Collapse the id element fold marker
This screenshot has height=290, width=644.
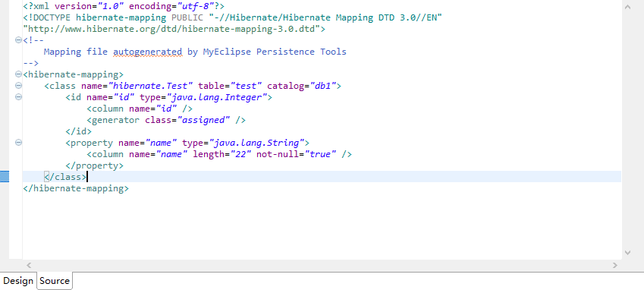(x=18, y=97)
